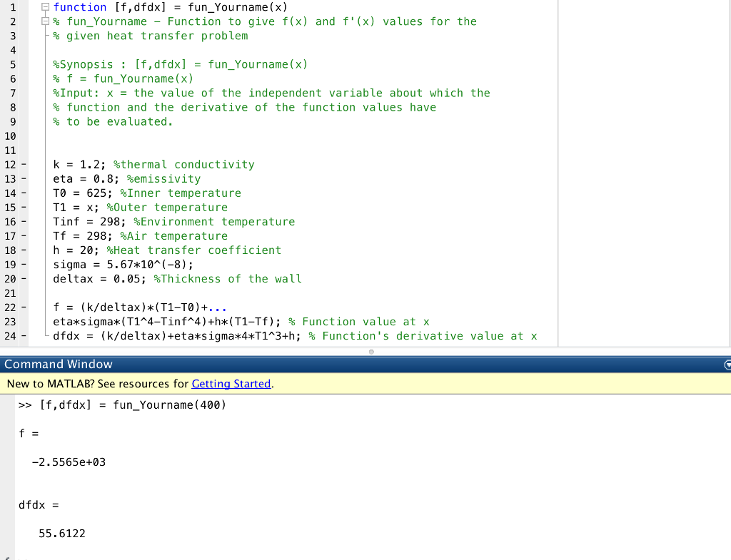Click the Command Window title bar
The width and height of the screenshot is (731, 560).
365,365
